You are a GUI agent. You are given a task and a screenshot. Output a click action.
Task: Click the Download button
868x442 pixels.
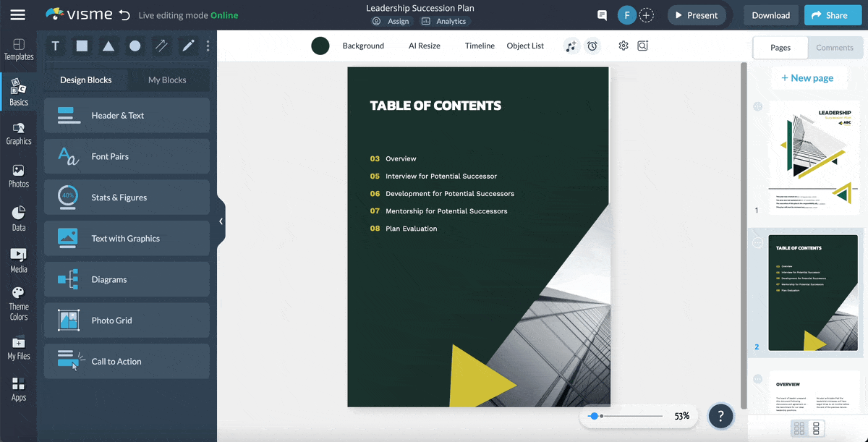(770, 15)
